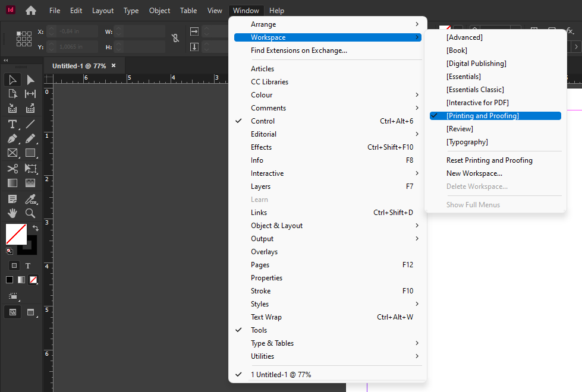Image resolution: width=582 pixels, height=392 pixels.
Task: Click the default fill and stroke icon
Action: click(x=10, y=251)
